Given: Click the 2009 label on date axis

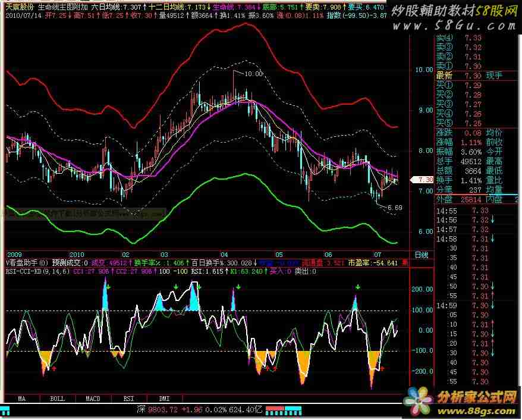Looking at the screenshot, I should click(15, 255).
